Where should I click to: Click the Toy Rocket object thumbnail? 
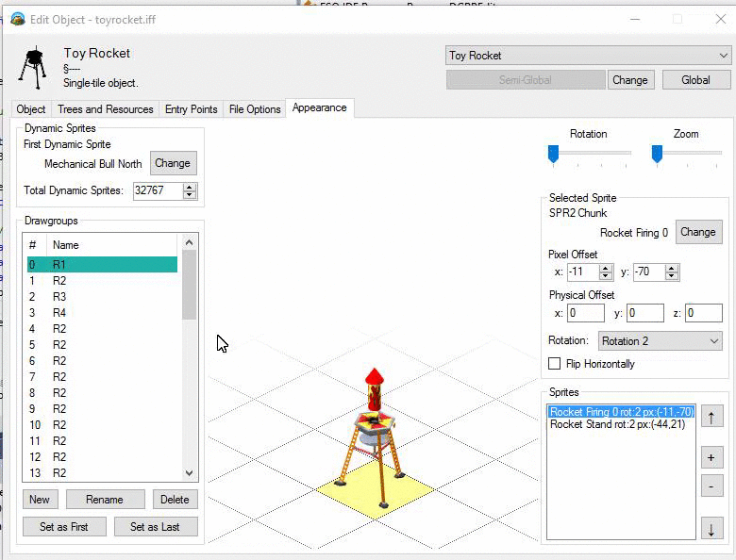pos(33,68)
